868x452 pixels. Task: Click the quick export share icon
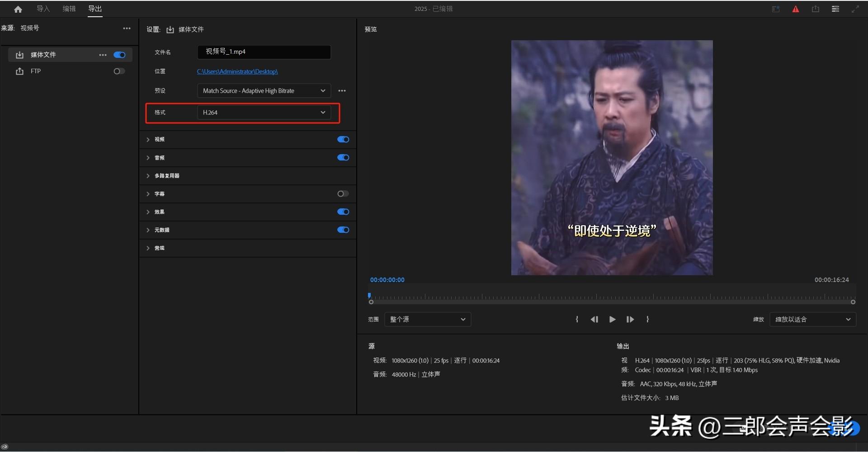816,9
